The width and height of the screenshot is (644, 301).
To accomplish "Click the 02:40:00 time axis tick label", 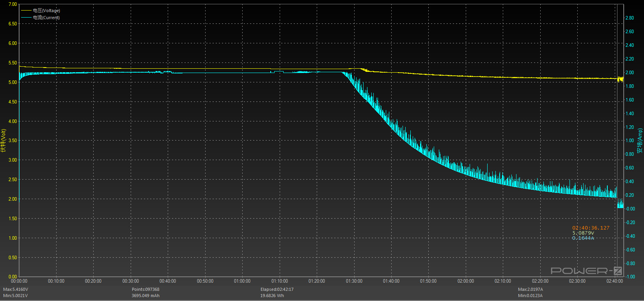I will click(x=614, y=281).
